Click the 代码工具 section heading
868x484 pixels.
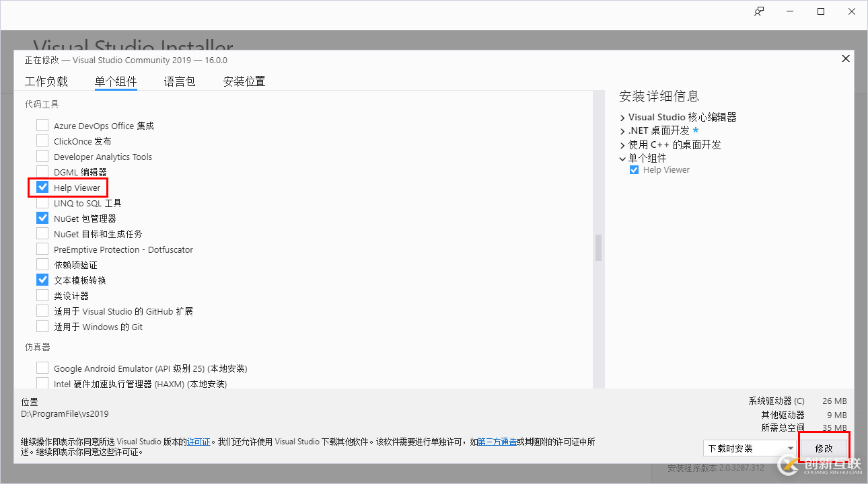tap(42, 104)
